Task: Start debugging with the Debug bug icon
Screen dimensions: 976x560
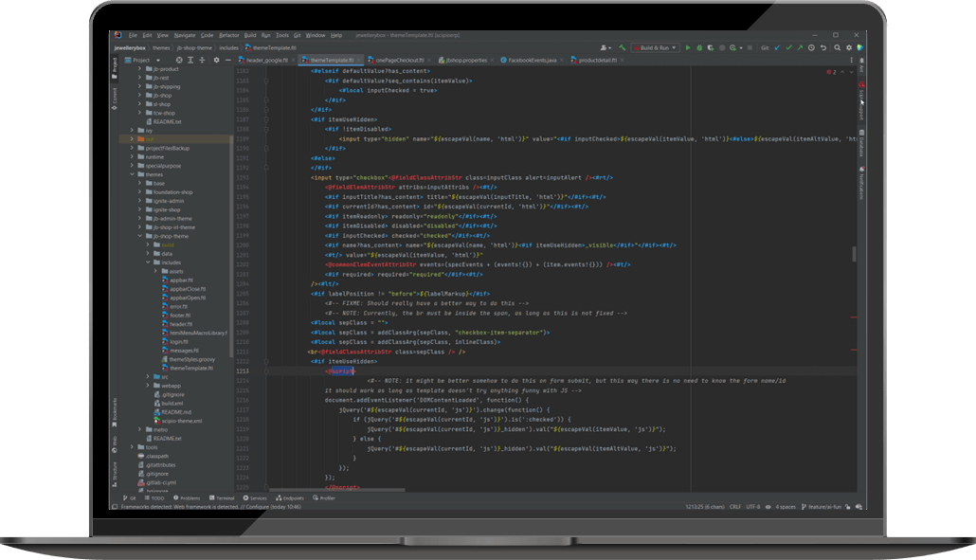Action: (x=699, y=47)
